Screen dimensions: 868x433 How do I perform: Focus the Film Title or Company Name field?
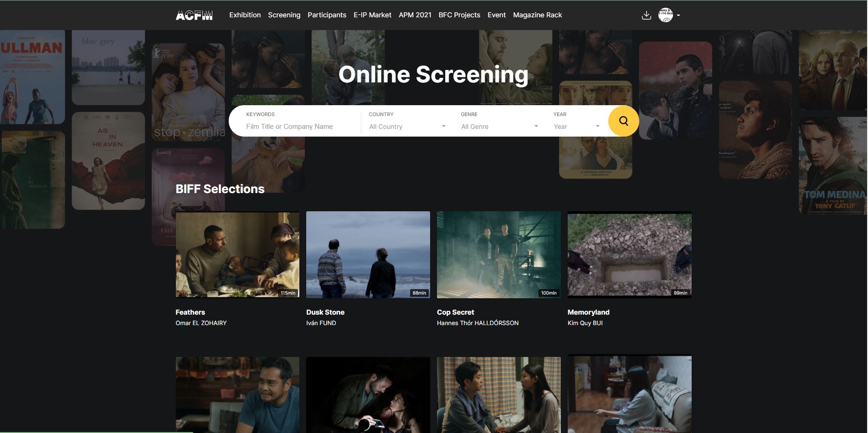pyautogui.click(x=301, y=127)
